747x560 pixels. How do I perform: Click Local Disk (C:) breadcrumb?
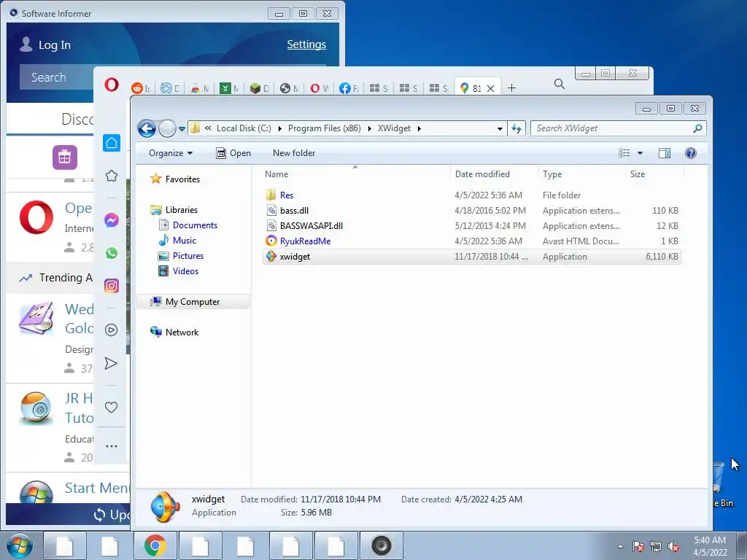(x=244, y=128)
